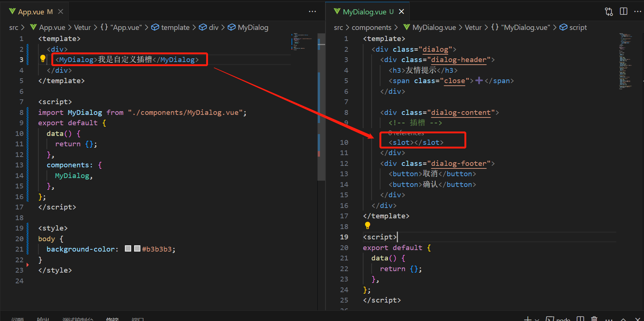644x321 pixels.
Task: Open template breadcrumb dropdown
Action: pos(176,27)
